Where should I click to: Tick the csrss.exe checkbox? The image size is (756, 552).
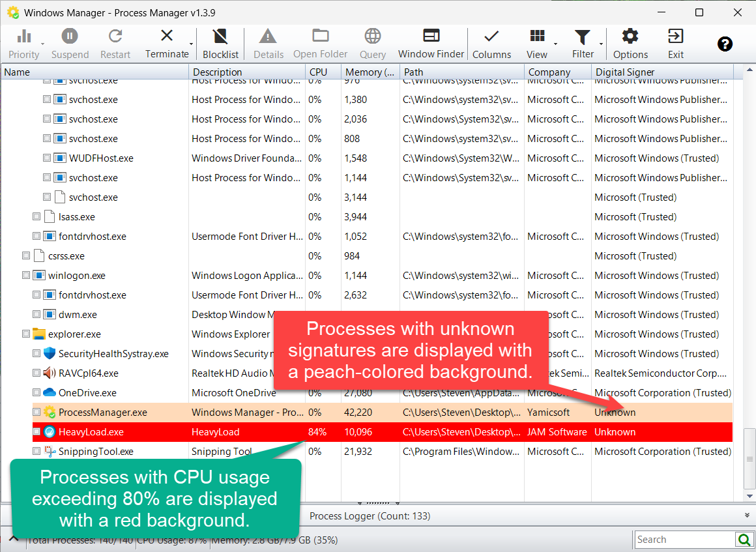(26, 255)
